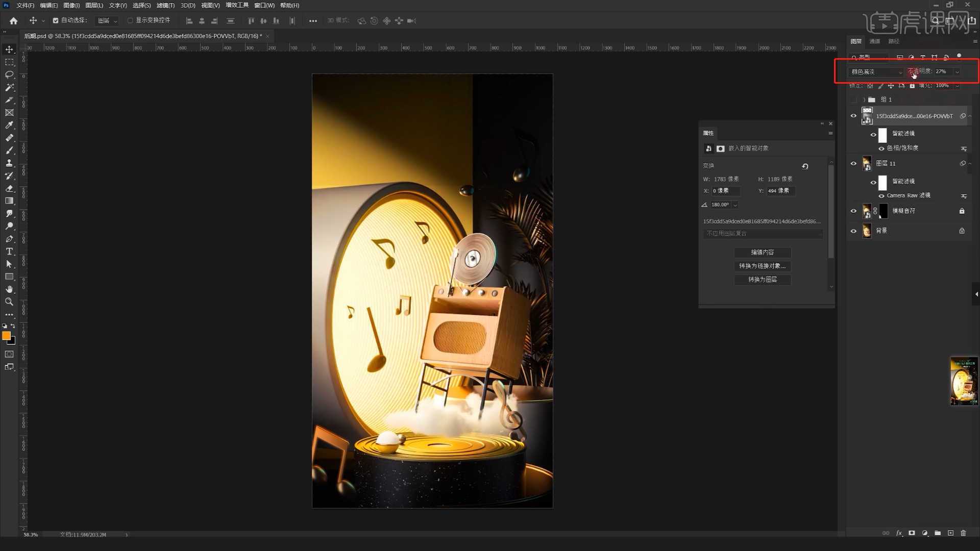
Task: Switch to the 路径 tab
Action: click(x=894, y=41)
